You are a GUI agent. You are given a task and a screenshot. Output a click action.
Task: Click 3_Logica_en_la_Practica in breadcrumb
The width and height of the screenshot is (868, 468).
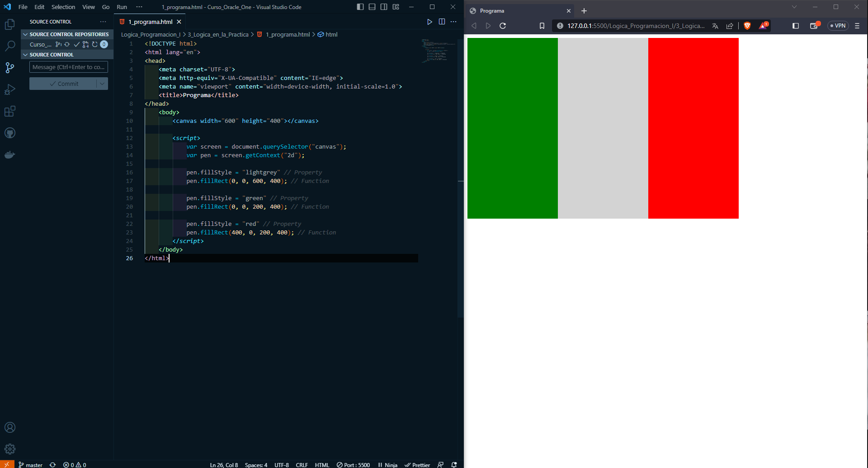[x=218, y=34]
